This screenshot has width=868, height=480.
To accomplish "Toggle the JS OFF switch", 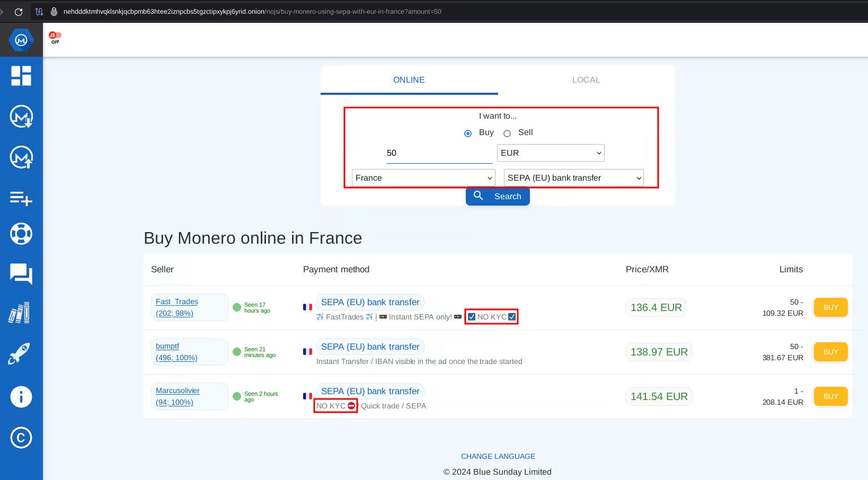I will 55,38.
